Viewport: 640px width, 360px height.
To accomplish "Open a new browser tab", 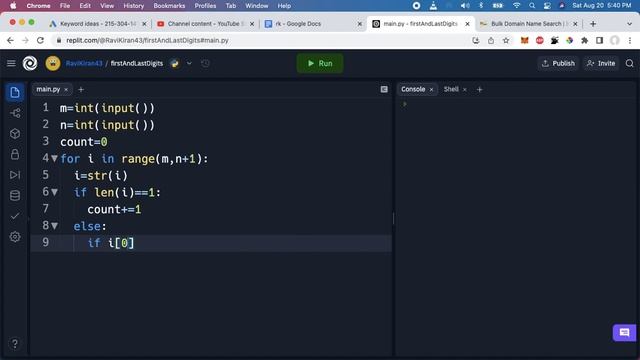I will (x=593, y=24).
